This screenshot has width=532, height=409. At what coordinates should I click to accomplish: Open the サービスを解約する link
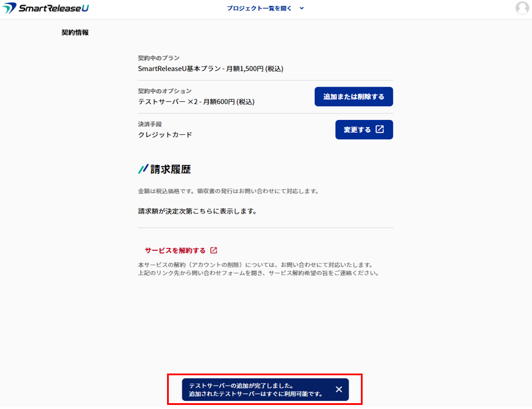click(x=175, y=250)
